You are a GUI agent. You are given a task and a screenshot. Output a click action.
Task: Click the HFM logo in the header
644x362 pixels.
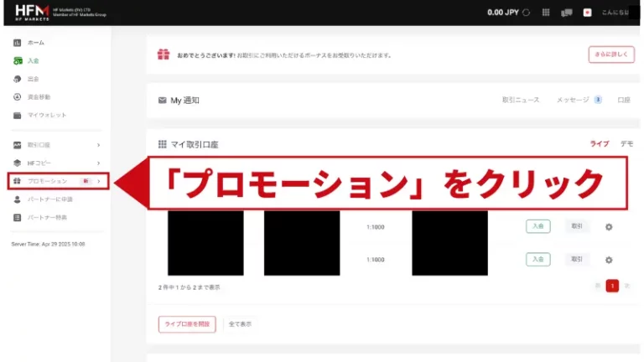[31, 12]
